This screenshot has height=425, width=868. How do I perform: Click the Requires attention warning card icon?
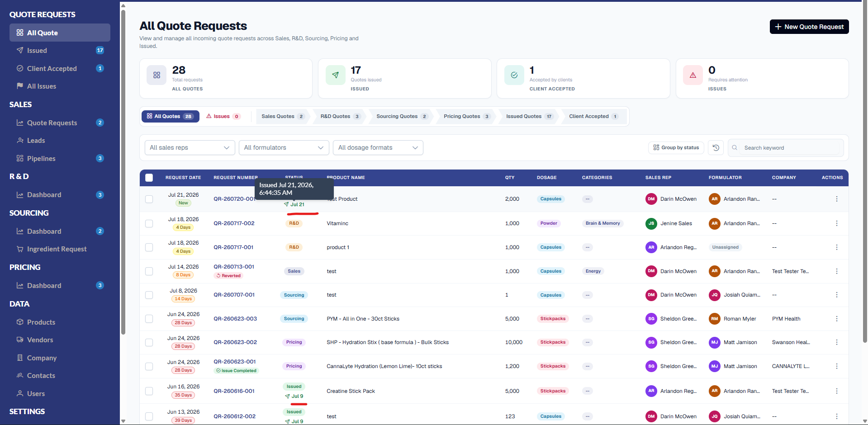coord(693,75)
